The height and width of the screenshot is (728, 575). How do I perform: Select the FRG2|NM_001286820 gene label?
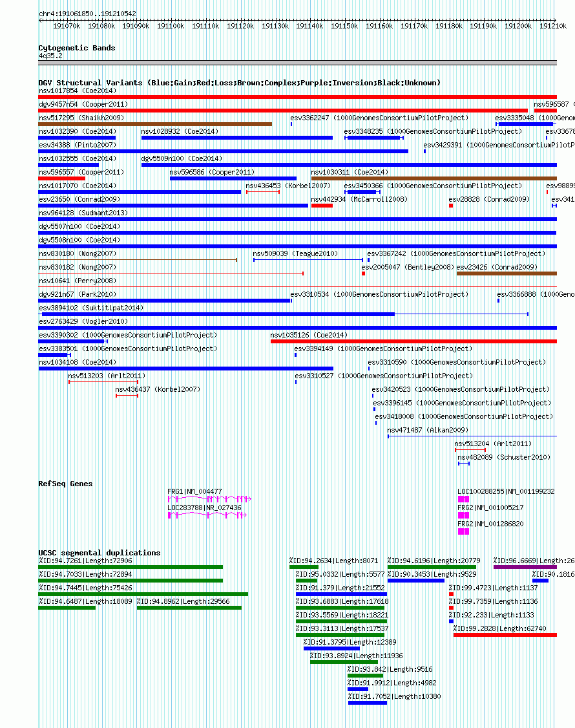[490, 524]
